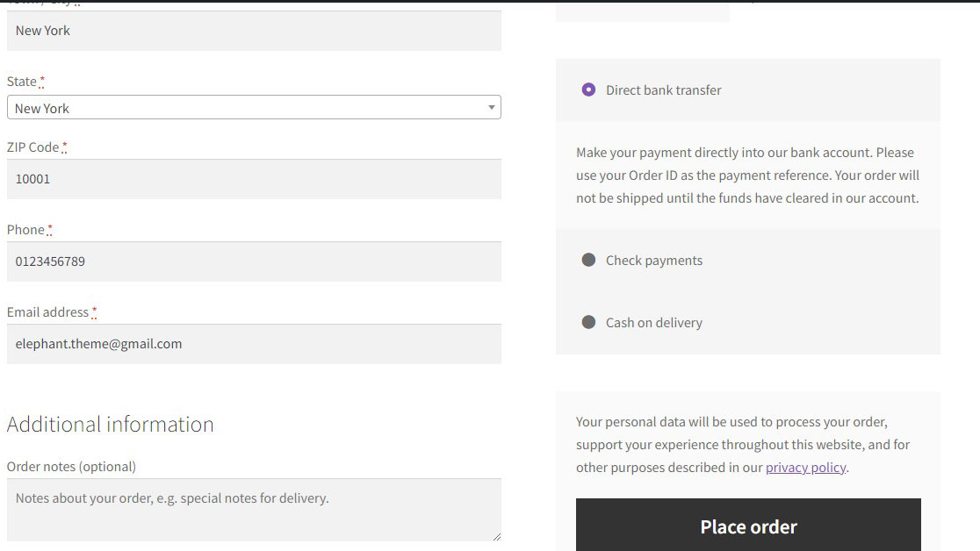Pick Cash on delivery payment option

click(x=587, y=322)
